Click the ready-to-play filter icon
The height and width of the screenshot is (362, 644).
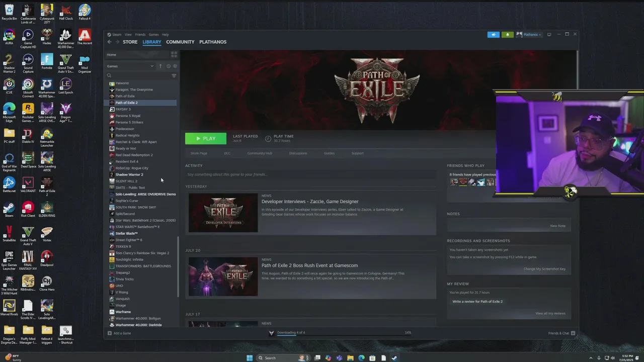175,66
